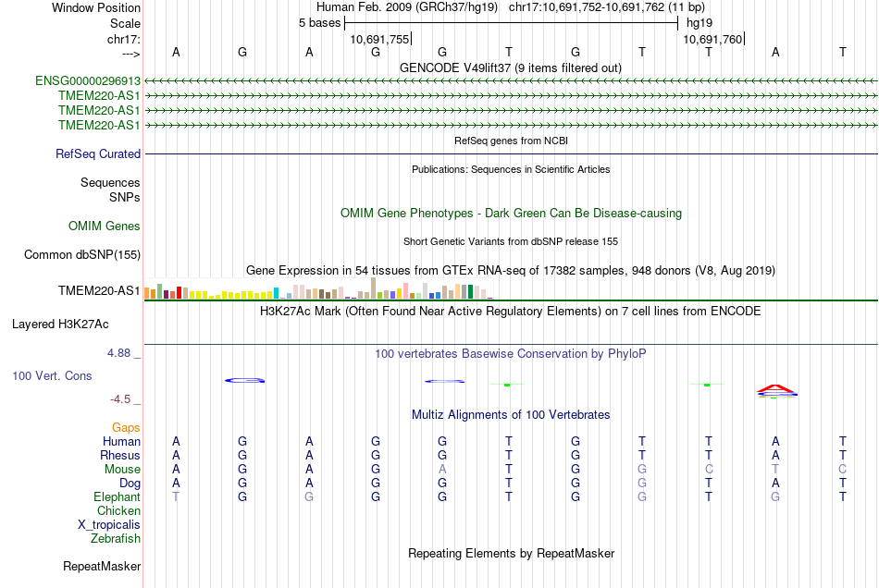Click the -4.5 PhyloP lower limit value
The image size is (879, 588).
click(x=120, y=399)
